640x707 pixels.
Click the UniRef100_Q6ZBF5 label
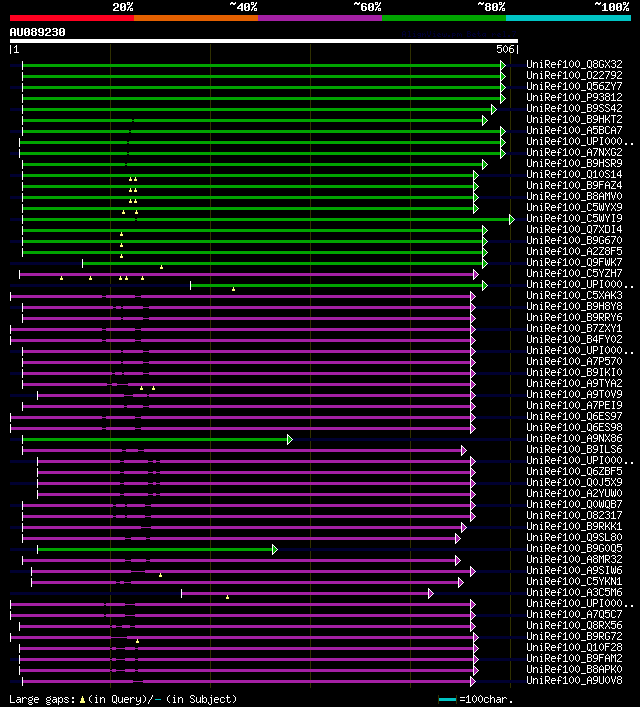click(x=574, y=471)
